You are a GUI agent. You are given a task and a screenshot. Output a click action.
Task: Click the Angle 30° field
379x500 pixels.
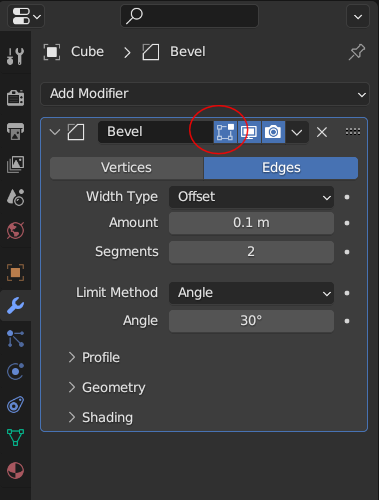251,321
